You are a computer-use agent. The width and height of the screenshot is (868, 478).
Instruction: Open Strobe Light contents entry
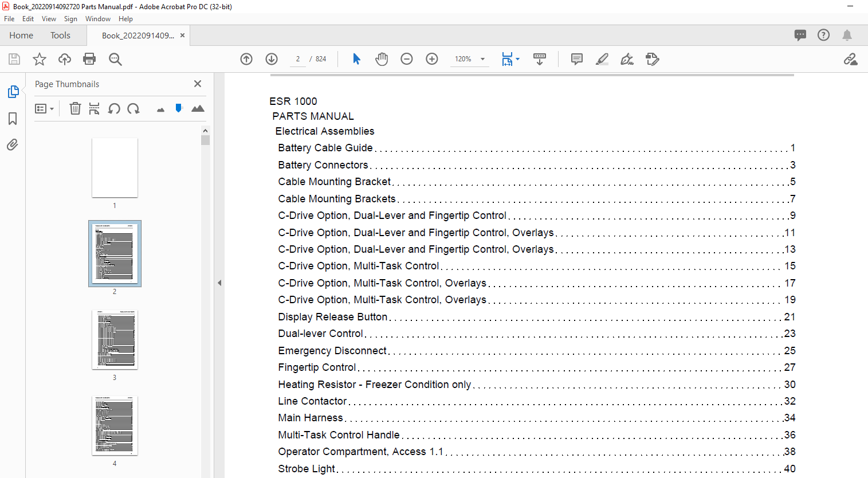pos(536,469)
